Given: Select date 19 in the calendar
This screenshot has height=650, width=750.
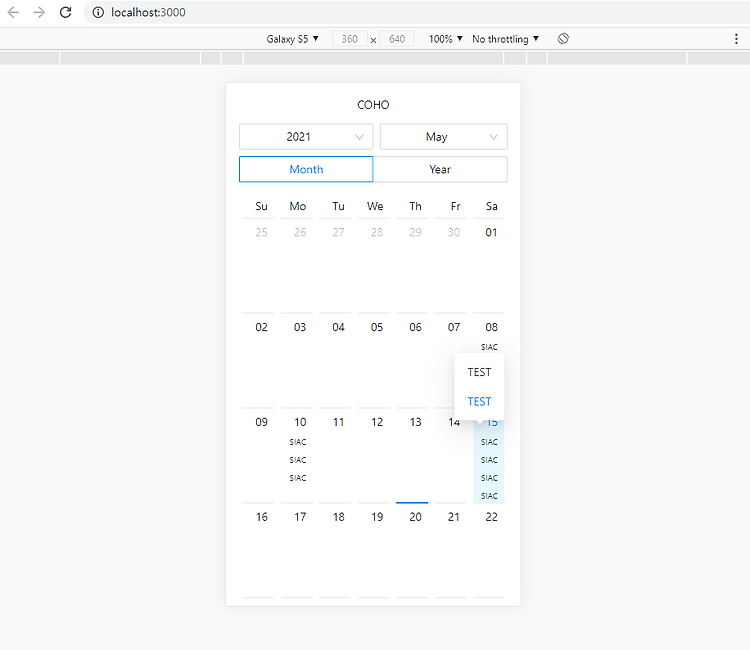Looking at the screenshot, I should (x=377, y=517).
